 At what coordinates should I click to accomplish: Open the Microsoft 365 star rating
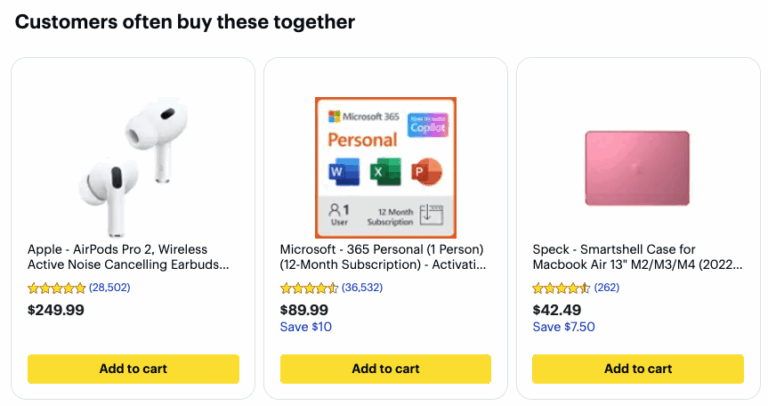pyautogui.click(x=309, y=288)
